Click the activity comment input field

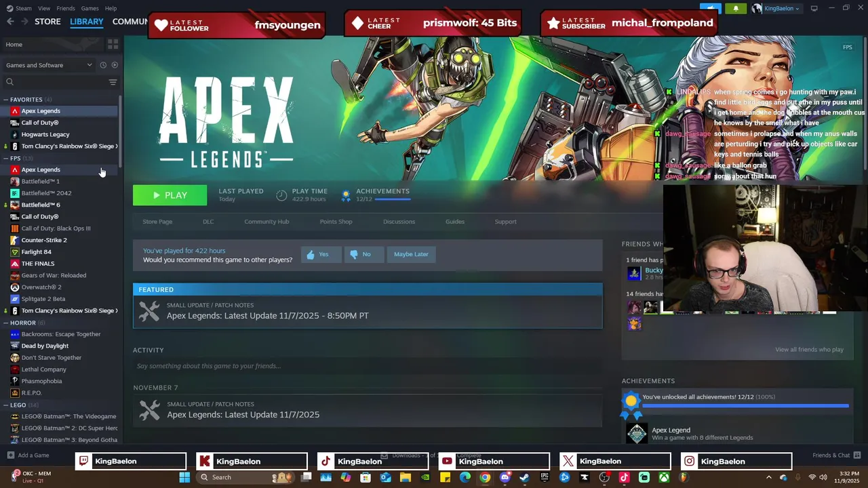[x=368, y=366]
